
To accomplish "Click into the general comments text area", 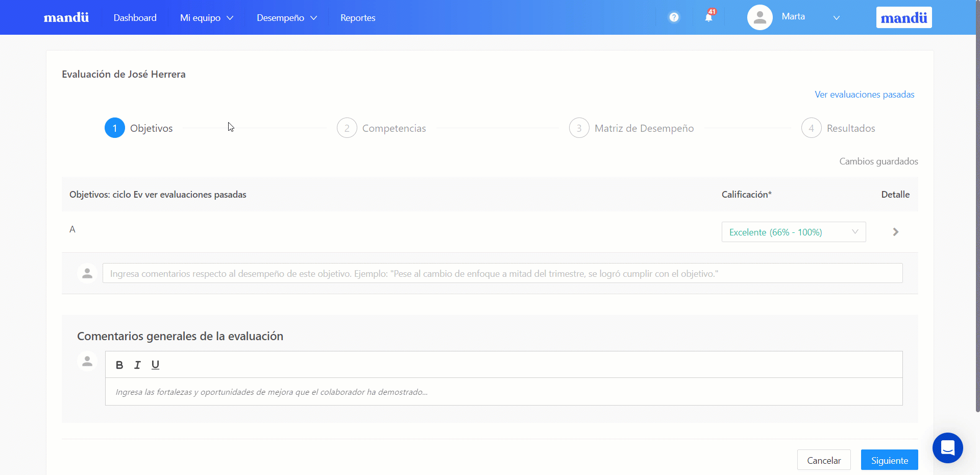I will tap(504, 392).
